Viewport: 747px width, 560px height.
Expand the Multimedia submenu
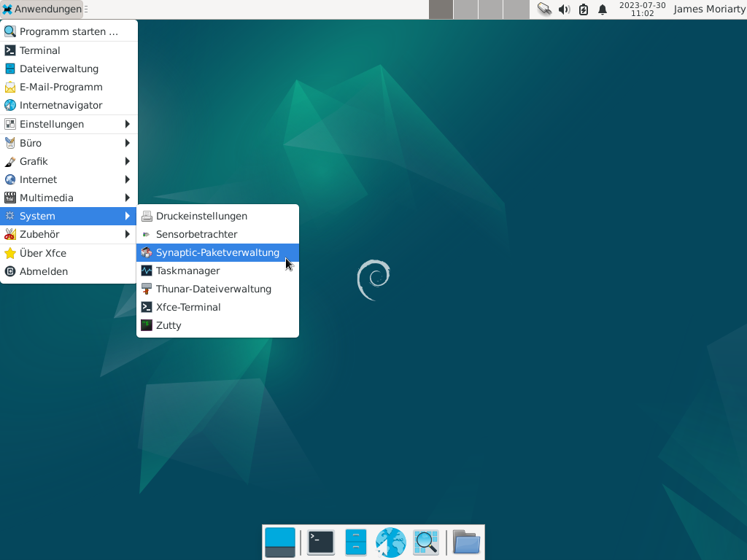69,198
